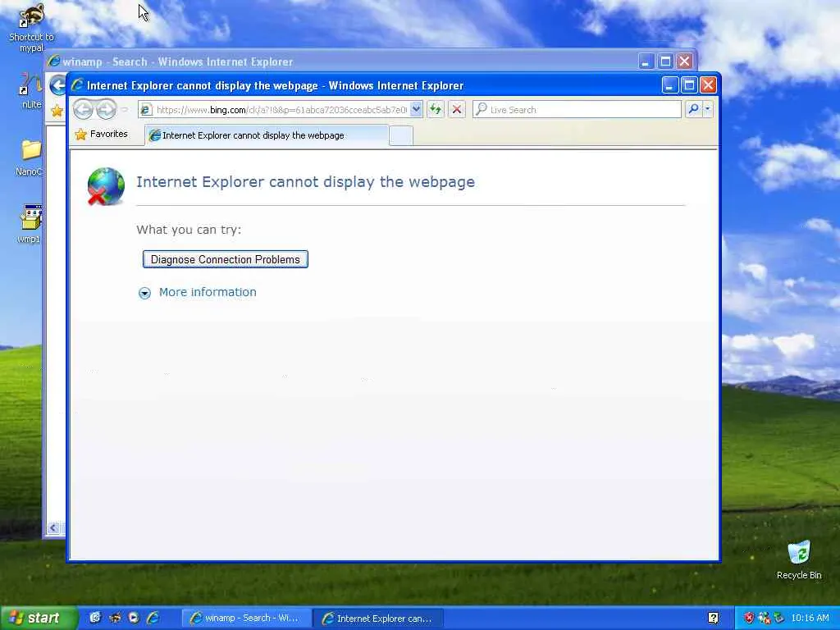
Task: Select the wmp1 installer icon on desktop
Action: click(x=30, y=224)
